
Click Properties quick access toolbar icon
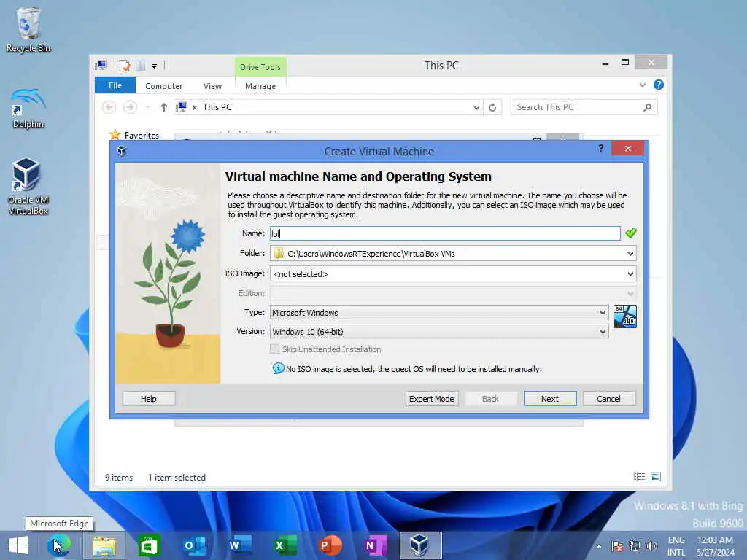pyautogui.click(x=125, y=66)
